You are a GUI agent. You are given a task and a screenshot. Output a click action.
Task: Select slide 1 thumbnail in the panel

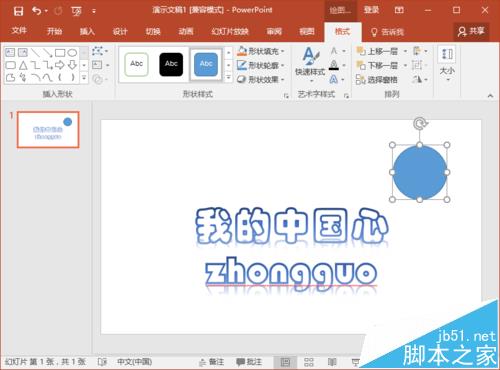48,130
